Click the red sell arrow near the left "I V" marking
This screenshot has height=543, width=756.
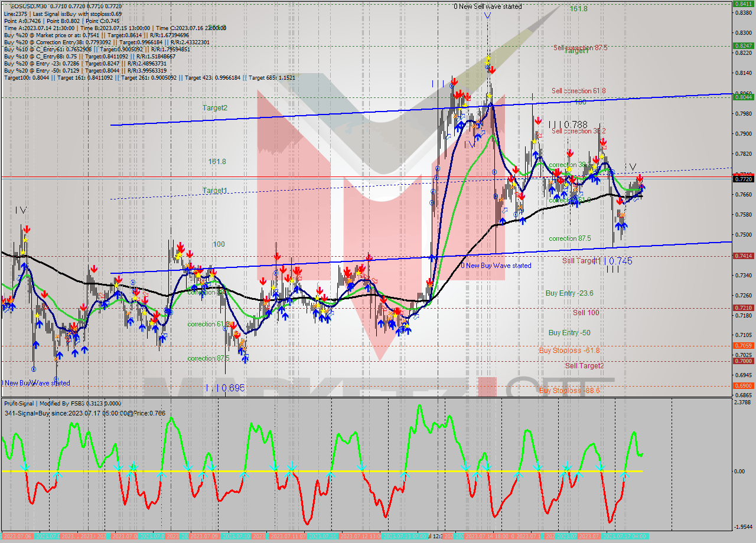click(27, 229)
